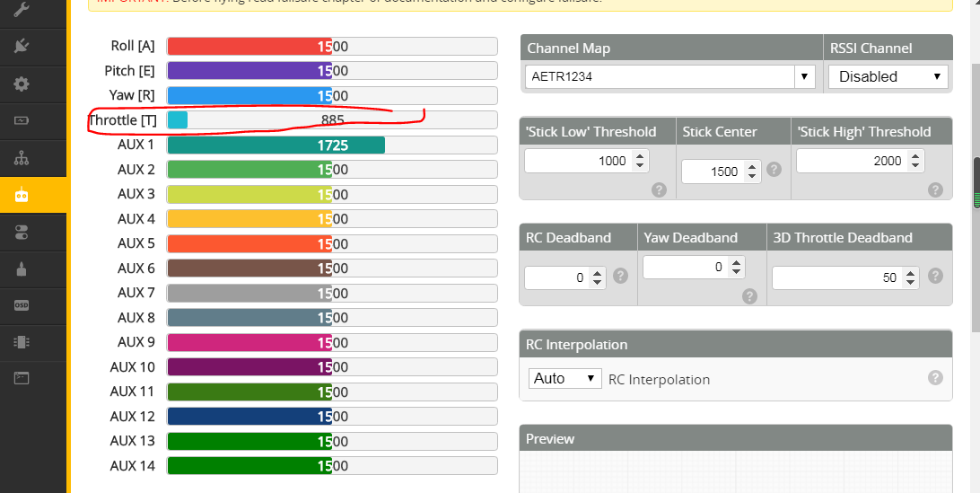Viewport: 980px width, 493px height.
Task: Click the Throttle [T] bar showing 885
Action: tap(332, 120)
